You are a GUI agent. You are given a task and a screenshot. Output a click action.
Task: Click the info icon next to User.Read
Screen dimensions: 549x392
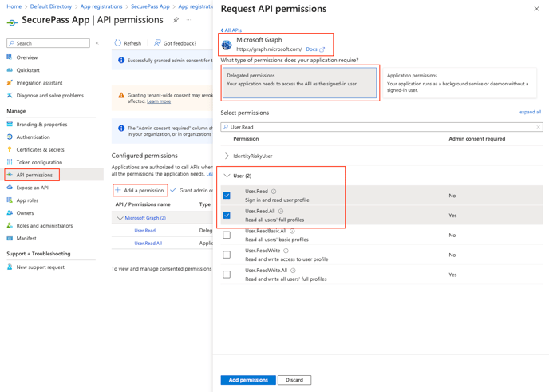[x=274, y=192]
